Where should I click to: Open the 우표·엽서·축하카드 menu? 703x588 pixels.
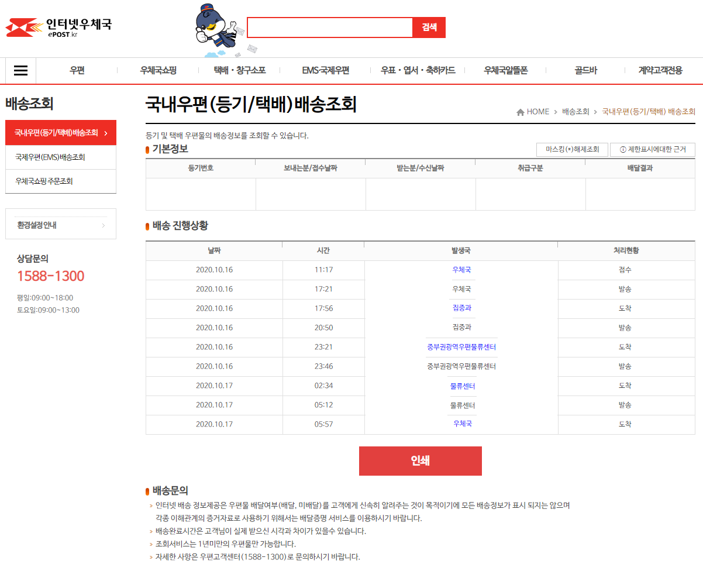(x=418, y=71)
